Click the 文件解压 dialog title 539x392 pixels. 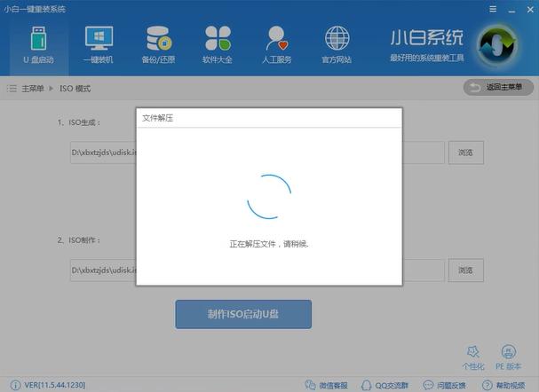[157, 118]
